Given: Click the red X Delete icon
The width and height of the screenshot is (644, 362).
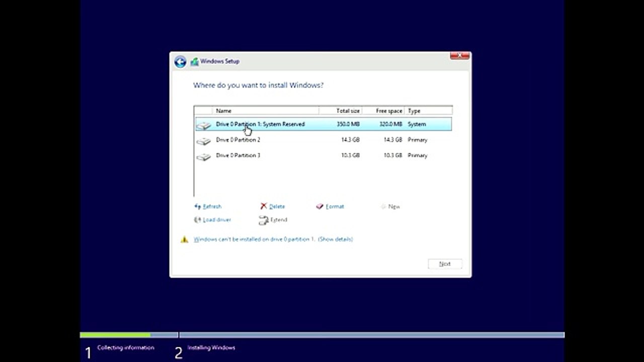Looking at the screenshot, I should (264, 206).
